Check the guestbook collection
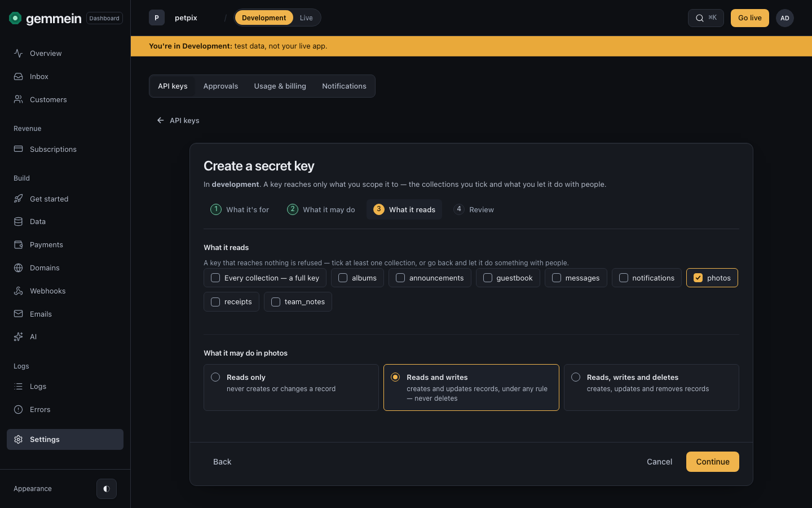Screen dimensions: 812x508 pyautogui.click(x=488, y=278)
